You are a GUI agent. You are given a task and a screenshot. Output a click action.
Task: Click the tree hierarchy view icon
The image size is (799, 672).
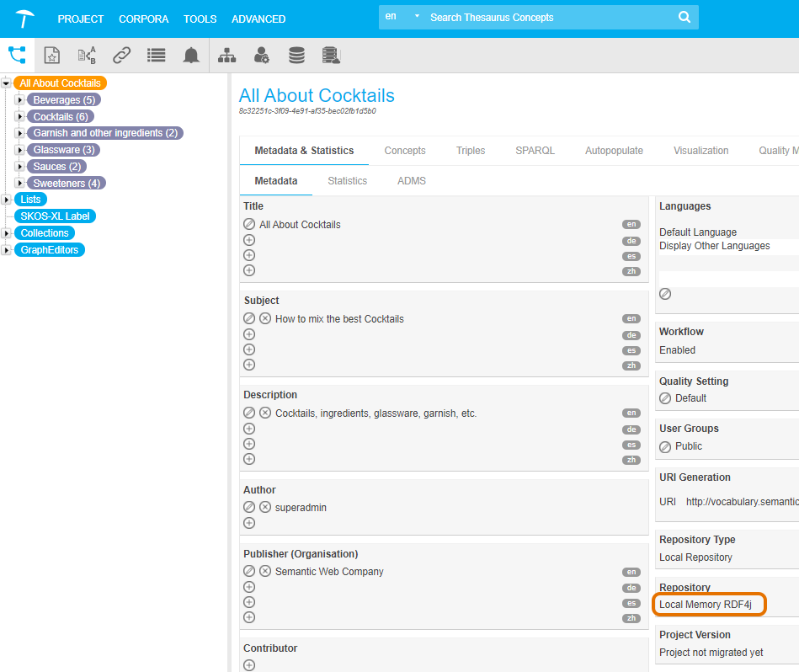click(x=18, y=56)
